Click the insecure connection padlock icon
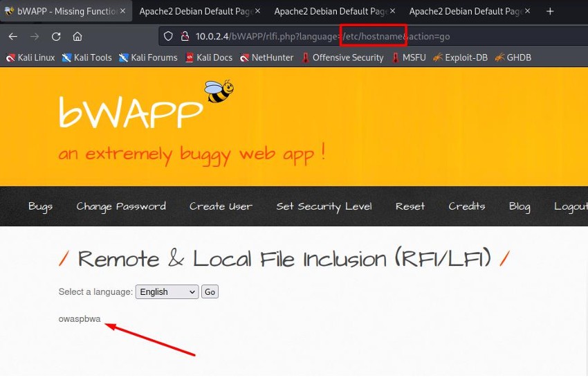Image resolution: width=588 pixels, height=378 pixels. (x=185, y=37)
